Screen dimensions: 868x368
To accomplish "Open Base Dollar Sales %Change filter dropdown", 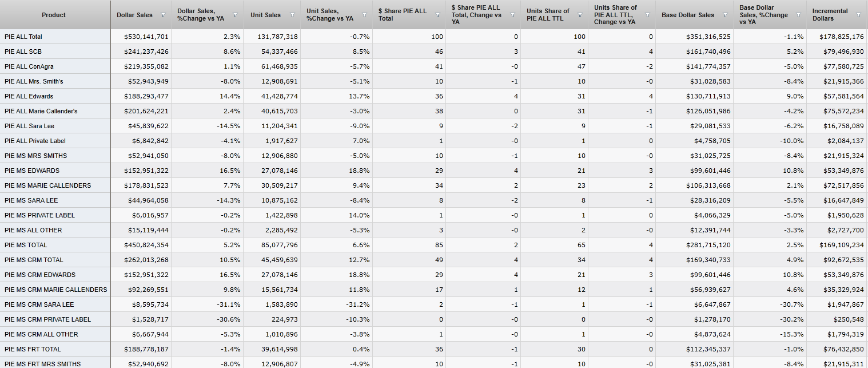I will 799,15.
